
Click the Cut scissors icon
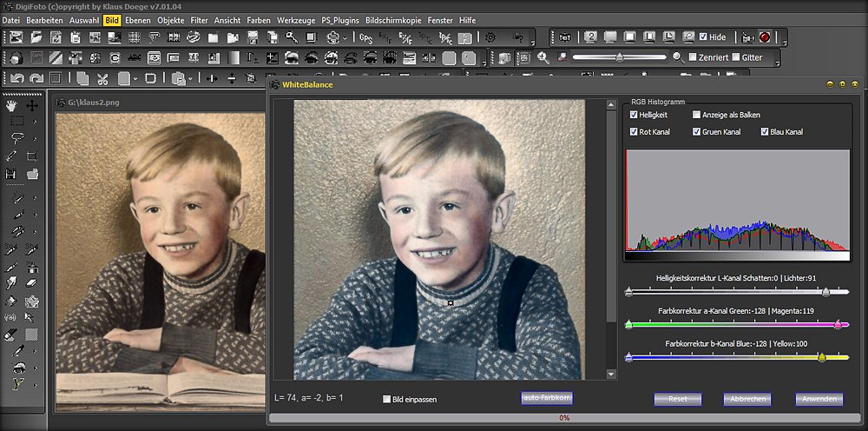(x=102, y=78)
